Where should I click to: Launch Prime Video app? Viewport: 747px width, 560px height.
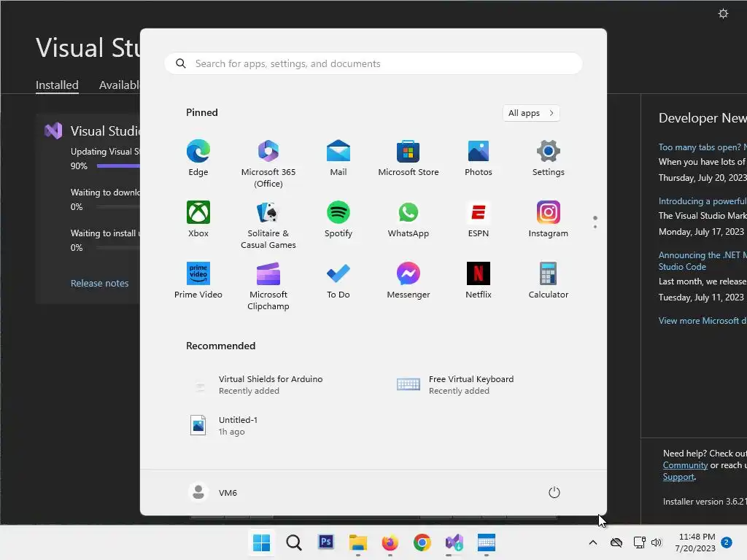tap(198, 281)
